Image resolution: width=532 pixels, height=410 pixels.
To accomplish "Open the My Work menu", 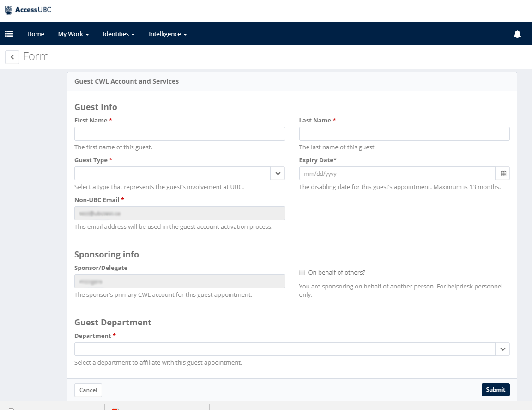I will coord(73,34).
